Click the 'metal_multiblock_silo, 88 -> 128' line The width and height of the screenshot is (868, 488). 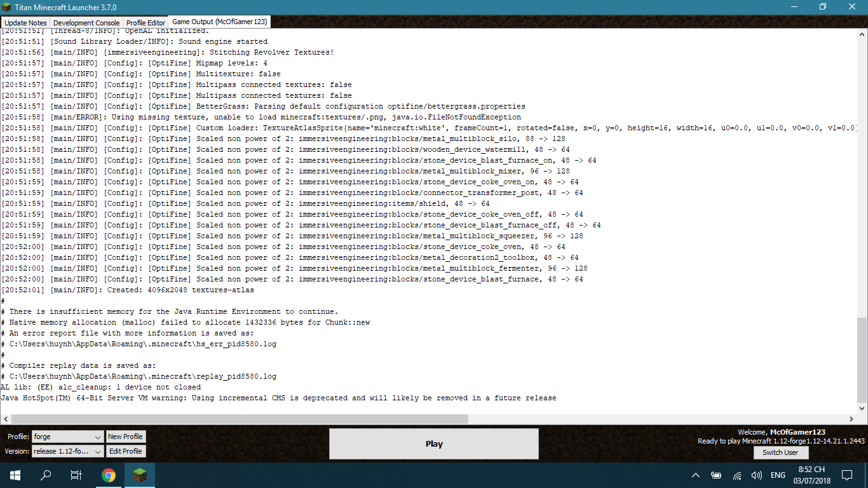coord(283,139)
